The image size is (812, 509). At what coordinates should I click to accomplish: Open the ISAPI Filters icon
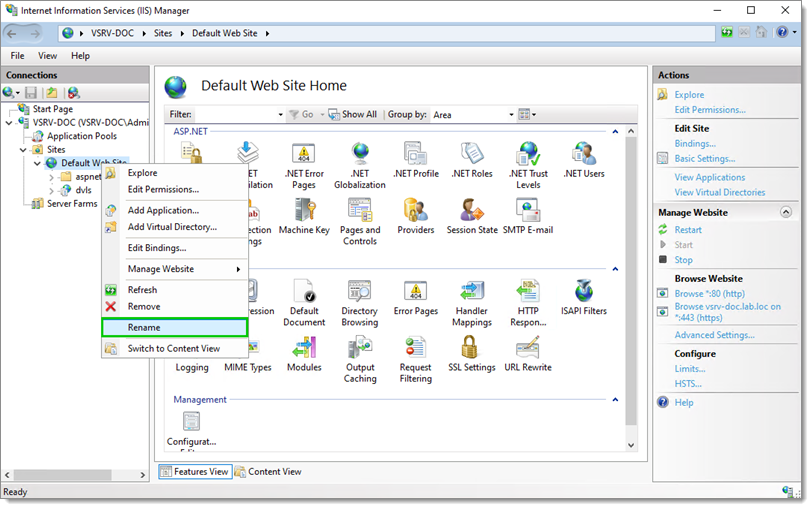[584, 297]
